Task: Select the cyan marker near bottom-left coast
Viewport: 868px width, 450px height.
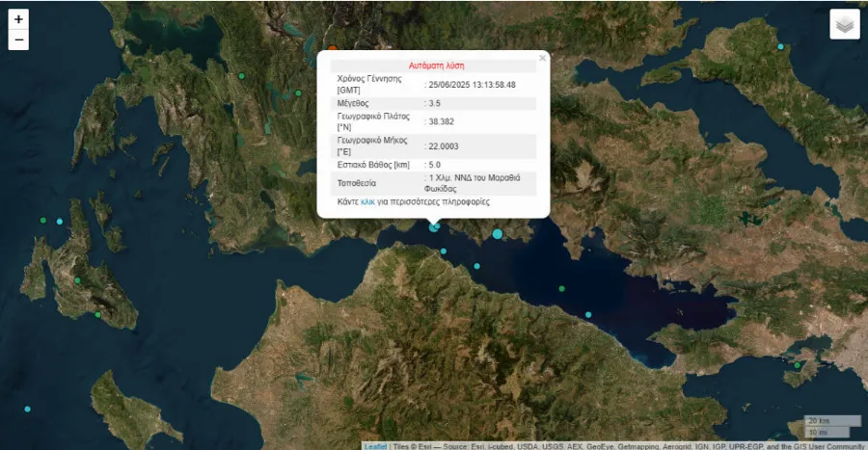Action: click(x=28, y=410)
